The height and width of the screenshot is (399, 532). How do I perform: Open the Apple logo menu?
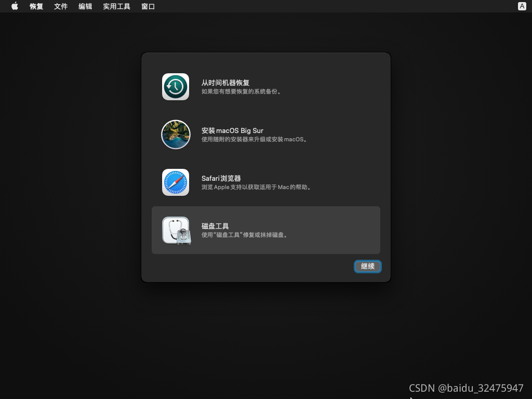click(x=15, y=6)
